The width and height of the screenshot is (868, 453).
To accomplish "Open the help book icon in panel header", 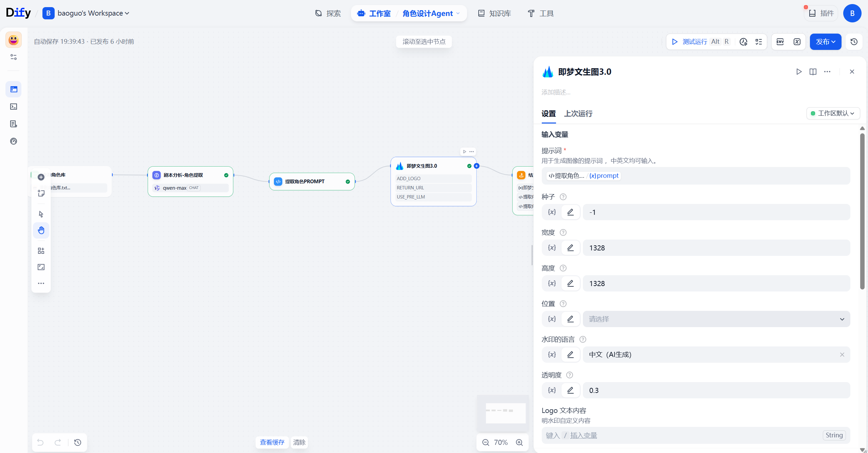I will coord(813,72).
